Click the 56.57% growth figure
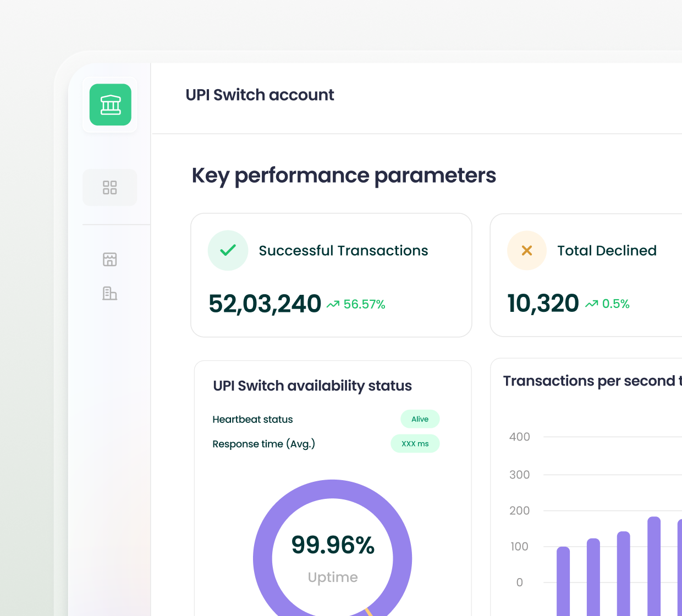The width and height of the screenshot is (682, 616). coord(364,304)
